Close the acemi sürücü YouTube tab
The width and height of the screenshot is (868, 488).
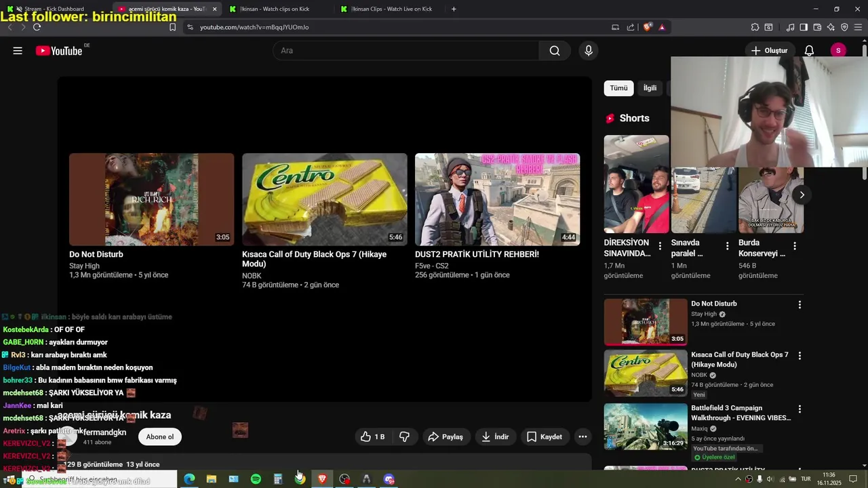[x=214, y=9]
